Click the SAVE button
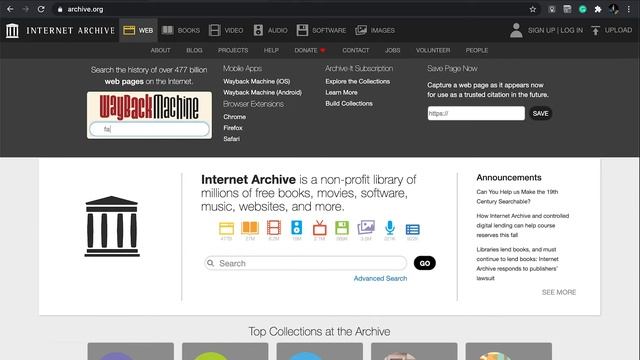This screenshot has height=360, width=640. click(540, 113)
